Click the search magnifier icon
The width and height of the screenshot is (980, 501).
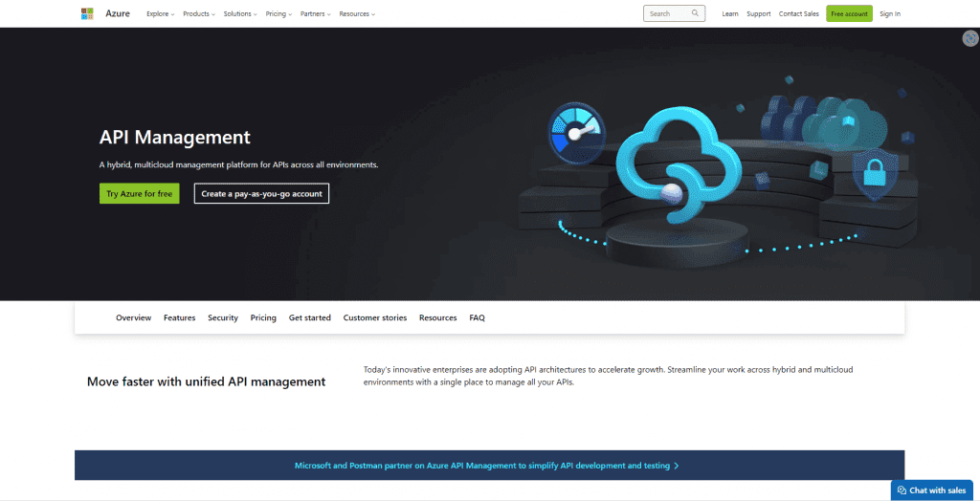[x=695, y=13]
